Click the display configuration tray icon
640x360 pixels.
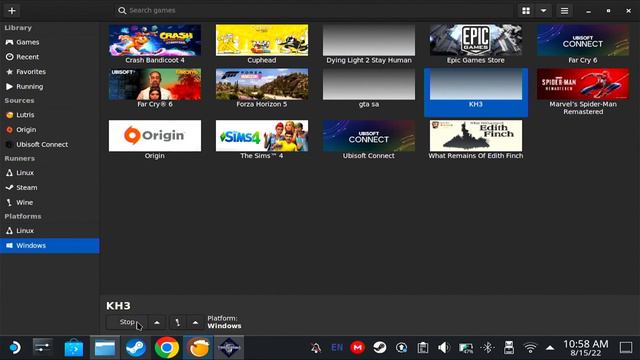(x=466, y=348)
